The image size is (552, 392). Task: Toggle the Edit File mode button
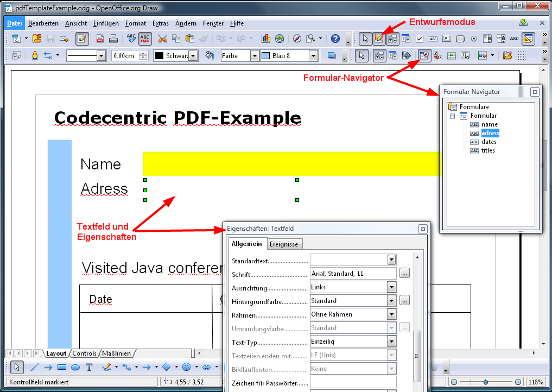pos(81,39)
